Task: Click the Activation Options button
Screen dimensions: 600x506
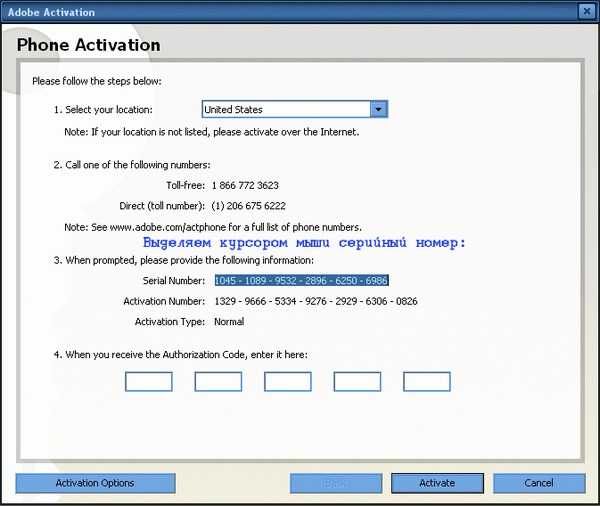Action: tap(95, 483)
